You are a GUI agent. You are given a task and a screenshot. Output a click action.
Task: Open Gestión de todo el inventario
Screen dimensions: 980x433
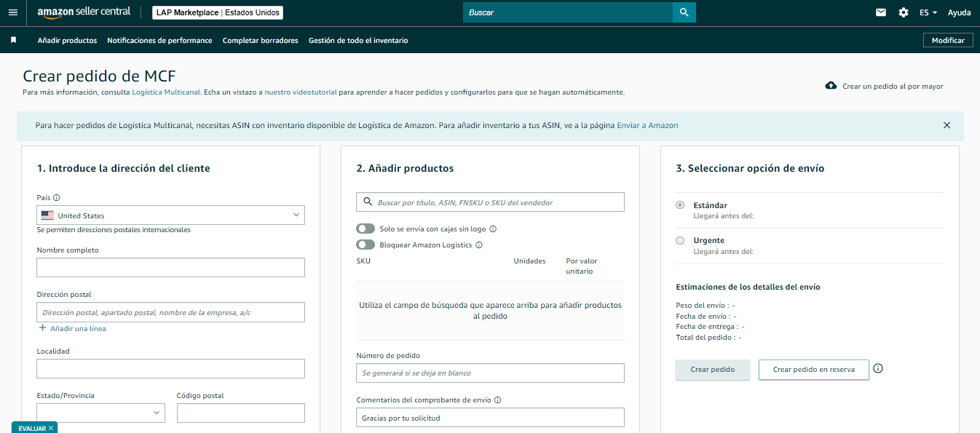[x=358, y=40]
